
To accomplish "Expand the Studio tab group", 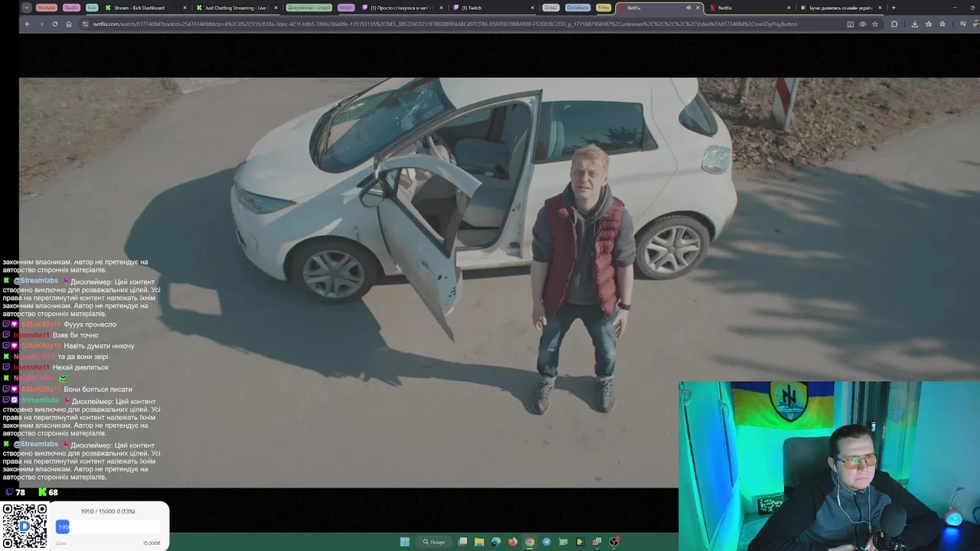I will tap(71, 8).
